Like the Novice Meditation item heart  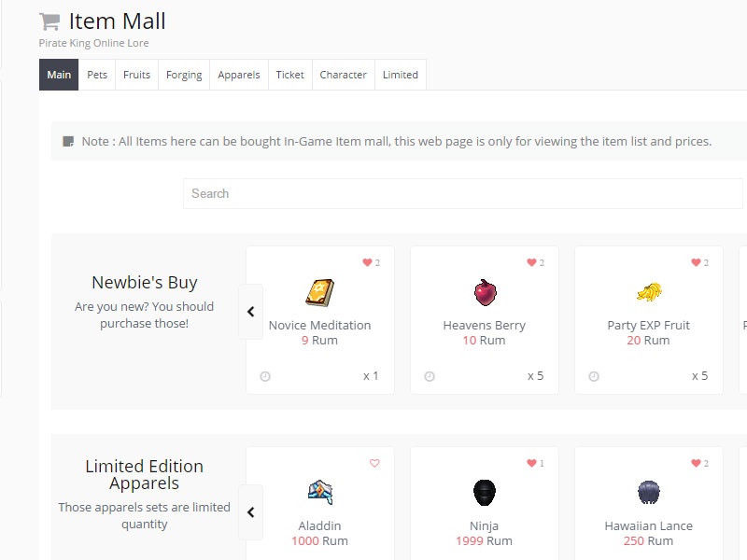coord(367,262)
